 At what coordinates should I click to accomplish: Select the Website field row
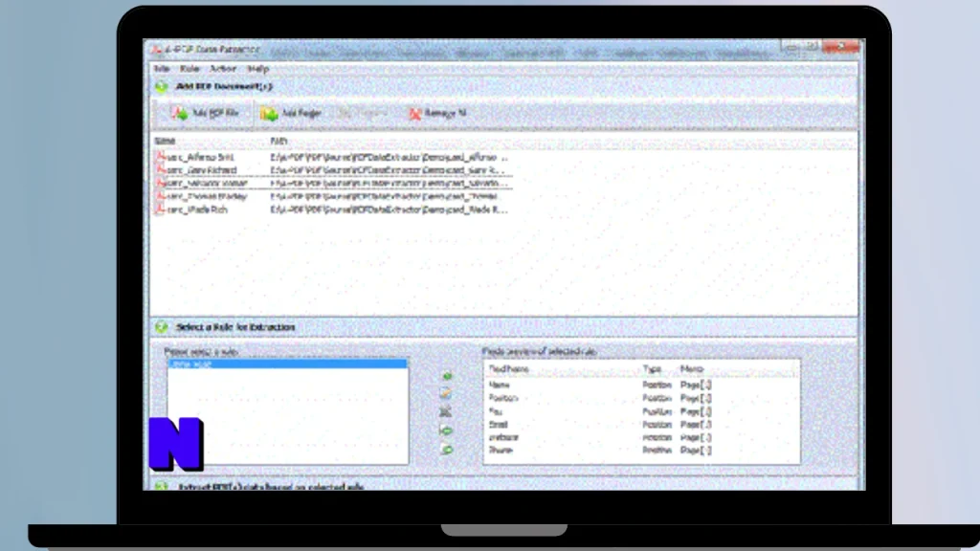(641, 437)
